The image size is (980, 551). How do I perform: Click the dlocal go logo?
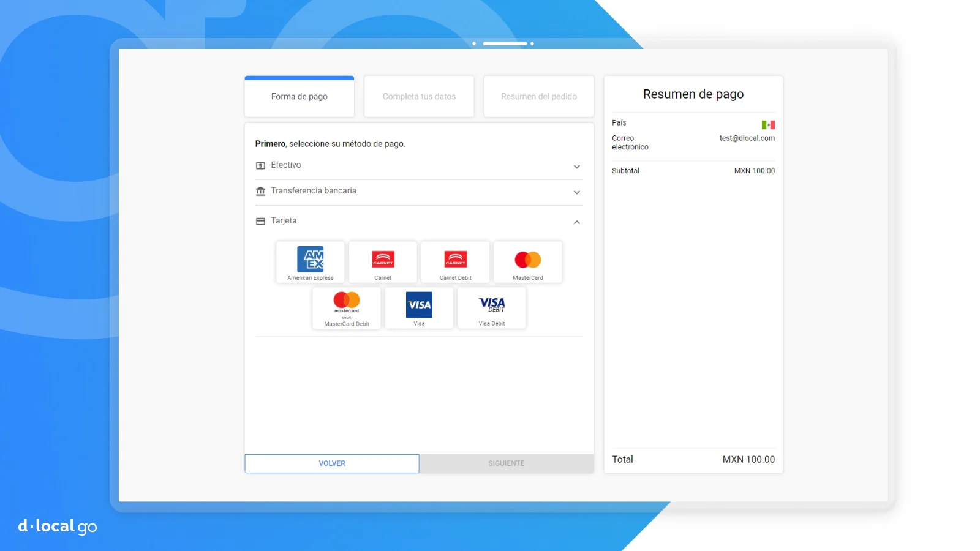point(58,526)
